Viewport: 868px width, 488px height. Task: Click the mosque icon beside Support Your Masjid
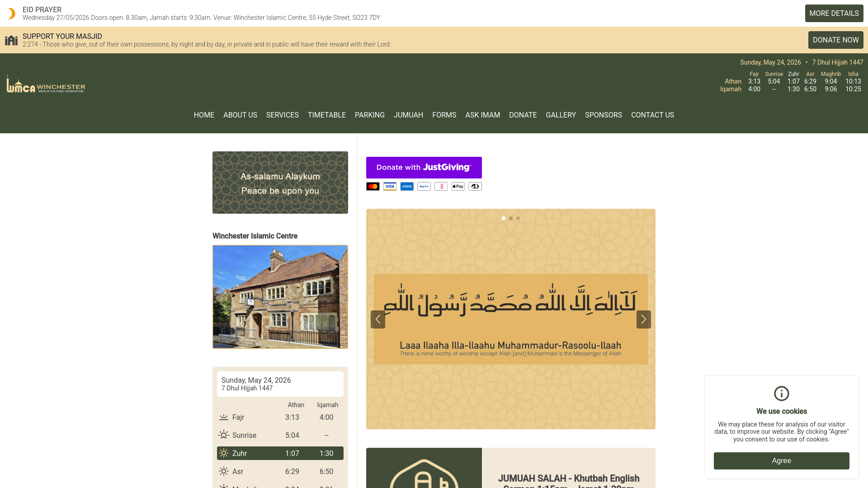11,40
